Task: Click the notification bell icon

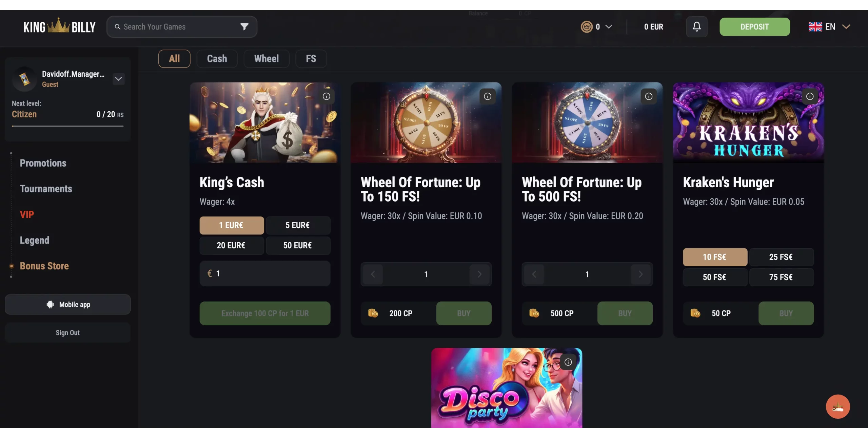Action: pyautogui.click(x=696, y=27)
